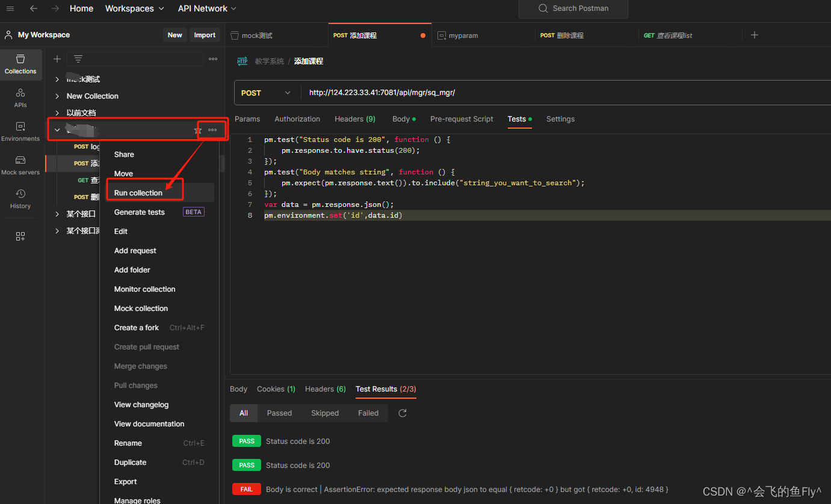Open the request Body tab

click(404, 119)
